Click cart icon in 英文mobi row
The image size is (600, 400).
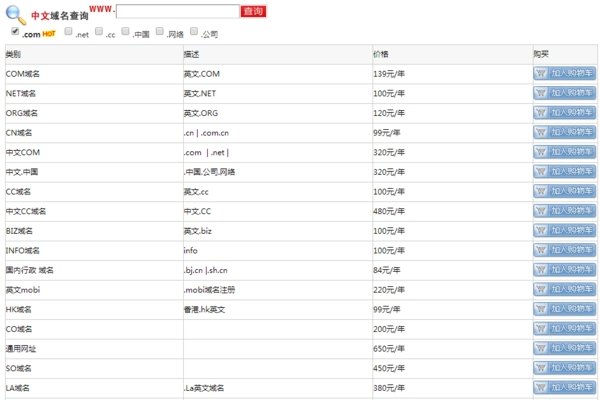[541, 289]
